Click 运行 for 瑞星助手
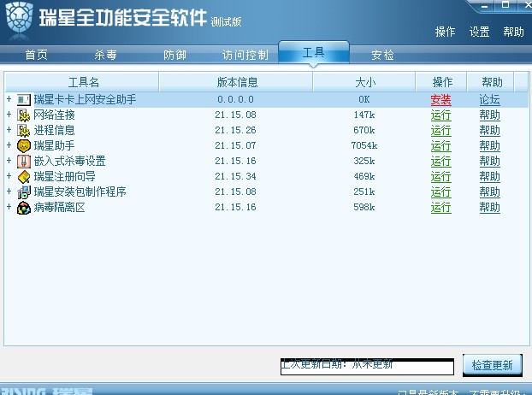The width and height of the screenshot is (532, 395). pos(440,146)
